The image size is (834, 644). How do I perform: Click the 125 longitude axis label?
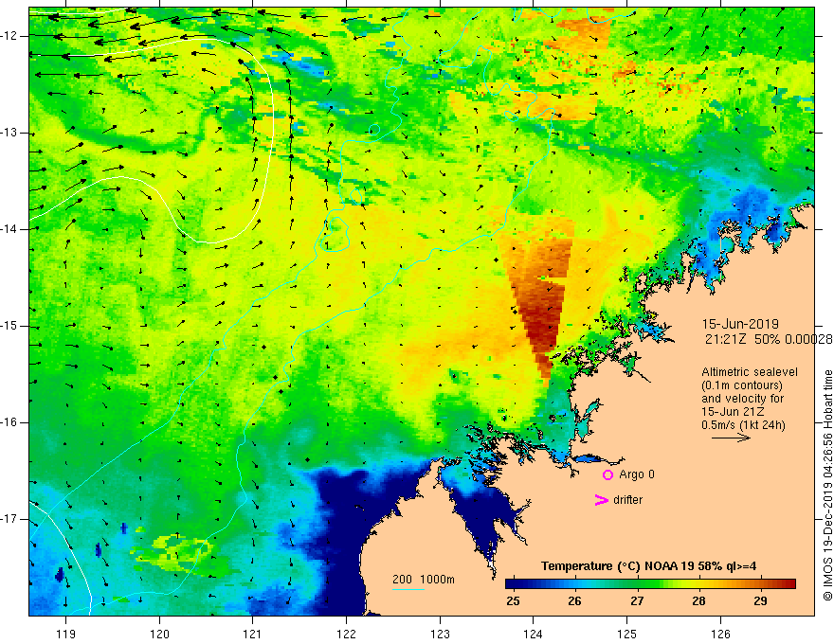[x=627, y=634]
